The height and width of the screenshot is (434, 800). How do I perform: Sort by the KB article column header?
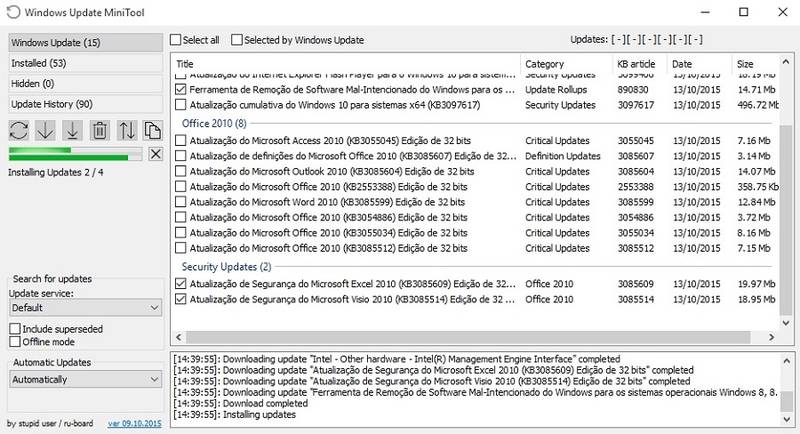pyautogui.click(x=636, y=64)
